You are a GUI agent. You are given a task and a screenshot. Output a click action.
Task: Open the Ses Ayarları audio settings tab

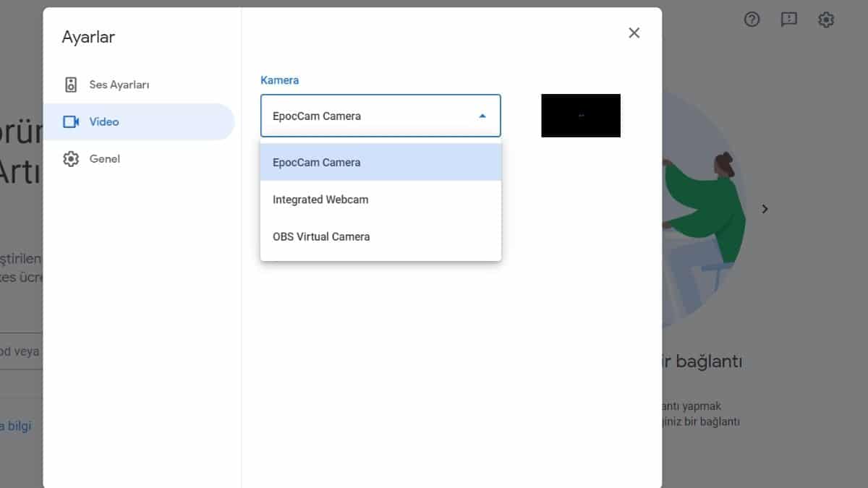139,85
